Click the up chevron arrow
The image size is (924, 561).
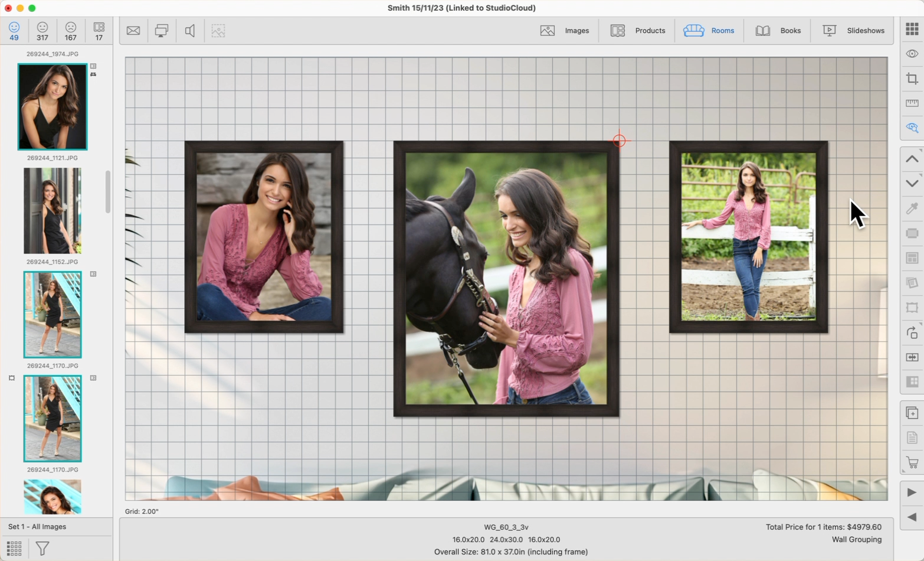912,159
